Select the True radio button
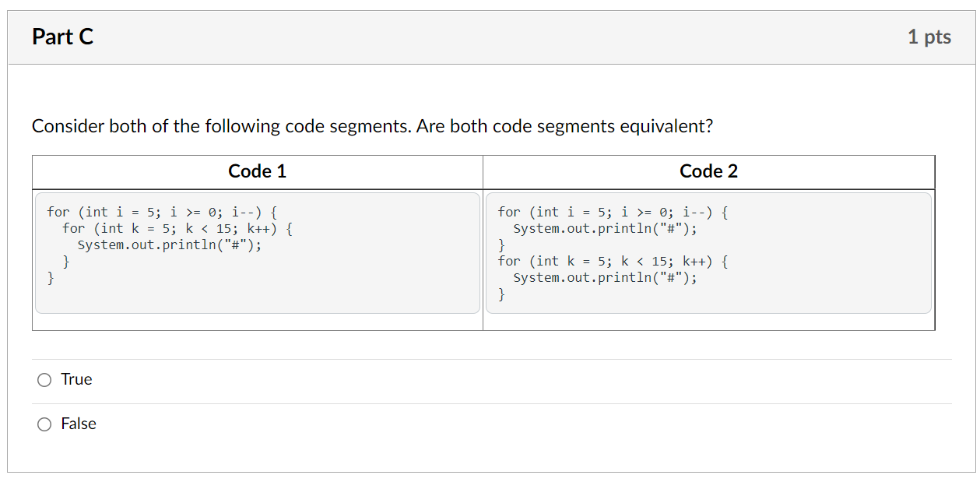 44,380
